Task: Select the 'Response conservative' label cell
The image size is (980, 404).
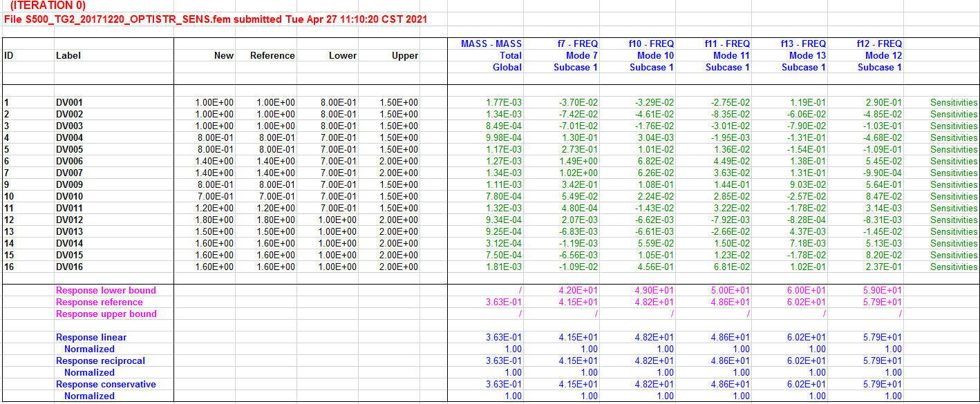Action: tap(106, 385)
